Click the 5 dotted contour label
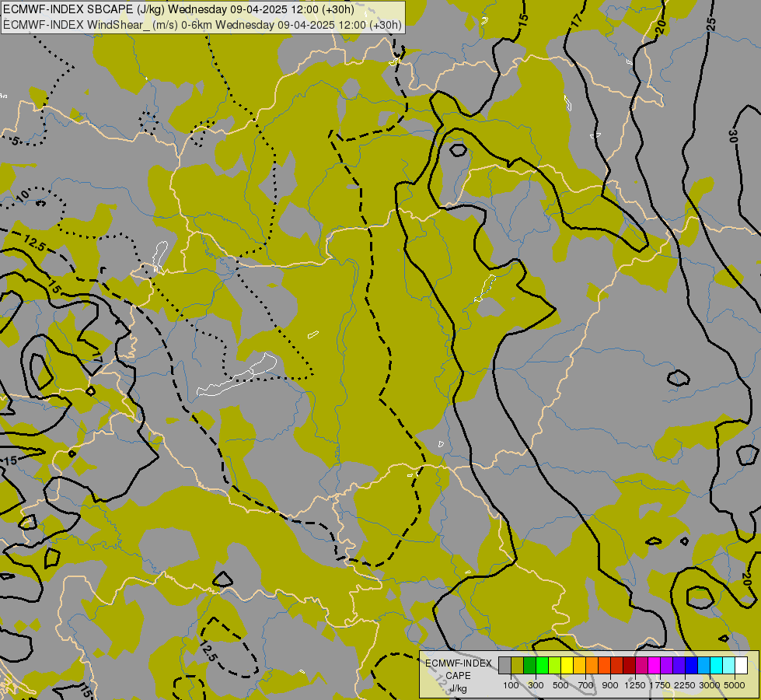The height and width of the screenshot is (700, 761). tap(16, 141)
